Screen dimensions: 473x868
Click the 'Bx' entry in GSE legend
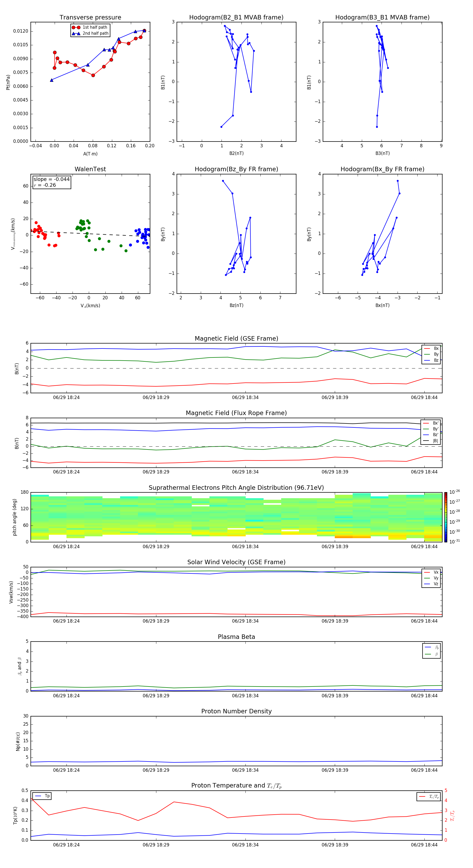click(x=431, y=349)
